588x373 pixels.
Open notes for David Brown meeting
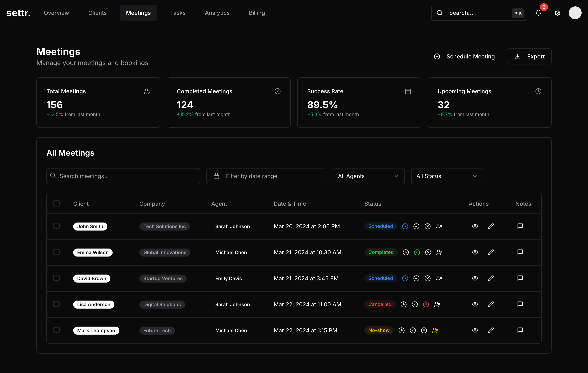tap(520, 278)
